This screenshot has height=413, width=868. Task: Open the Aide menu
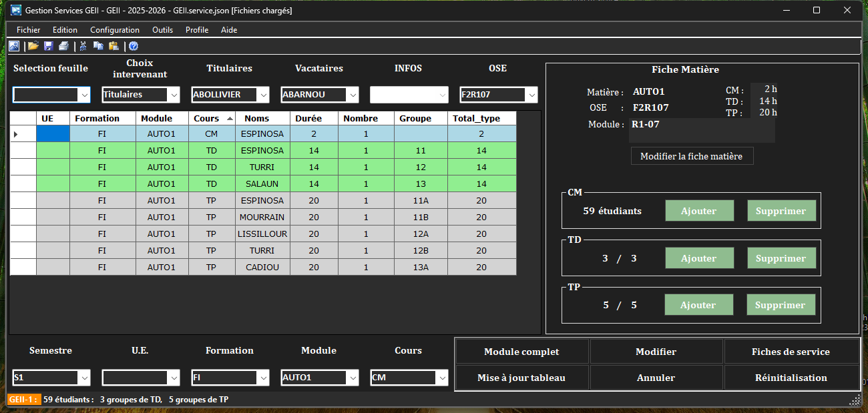point(229,30)
